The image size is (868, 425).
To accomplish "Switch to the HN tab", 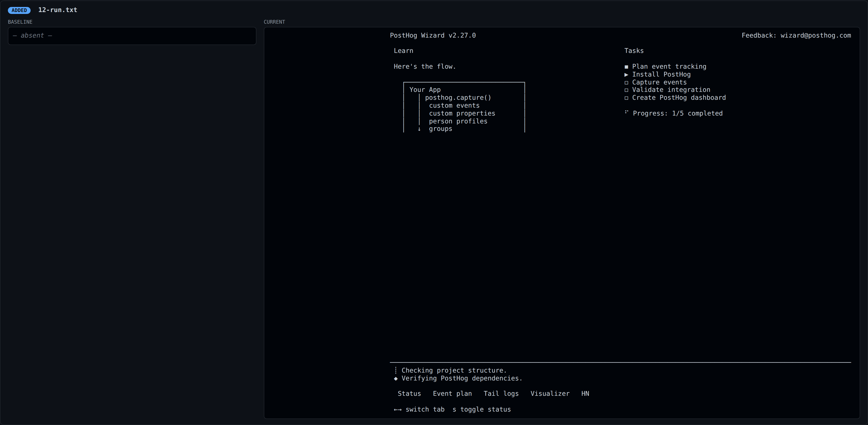I will [585, 394].
